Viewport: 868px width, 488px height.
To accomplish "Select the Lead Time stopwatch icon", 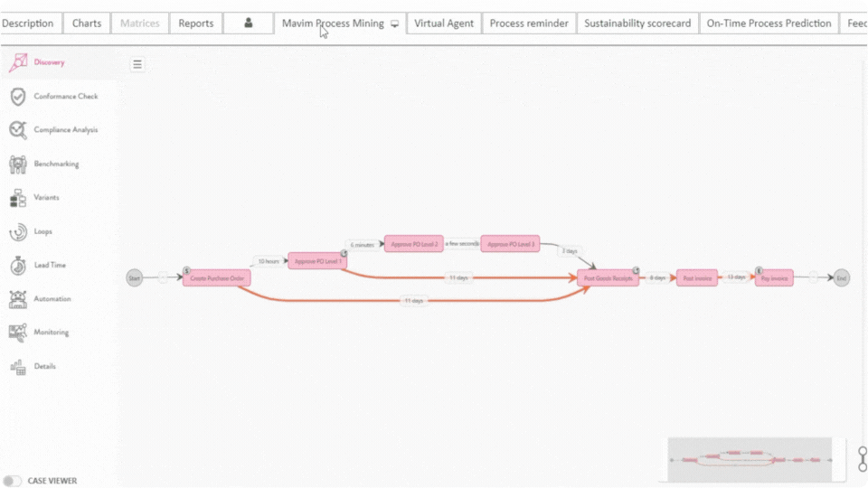I will [18, 266].
